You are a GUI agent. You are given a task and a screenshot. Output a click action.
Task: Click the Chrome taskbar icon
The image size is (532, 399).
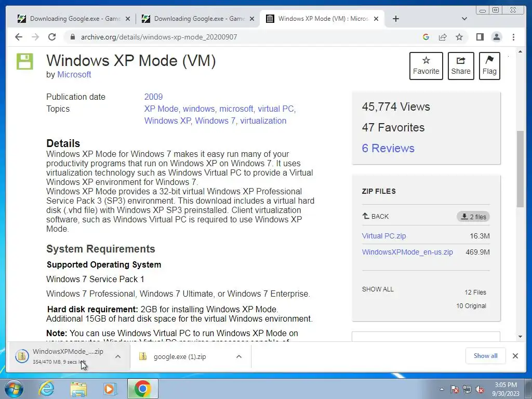(x=142, y=389)
